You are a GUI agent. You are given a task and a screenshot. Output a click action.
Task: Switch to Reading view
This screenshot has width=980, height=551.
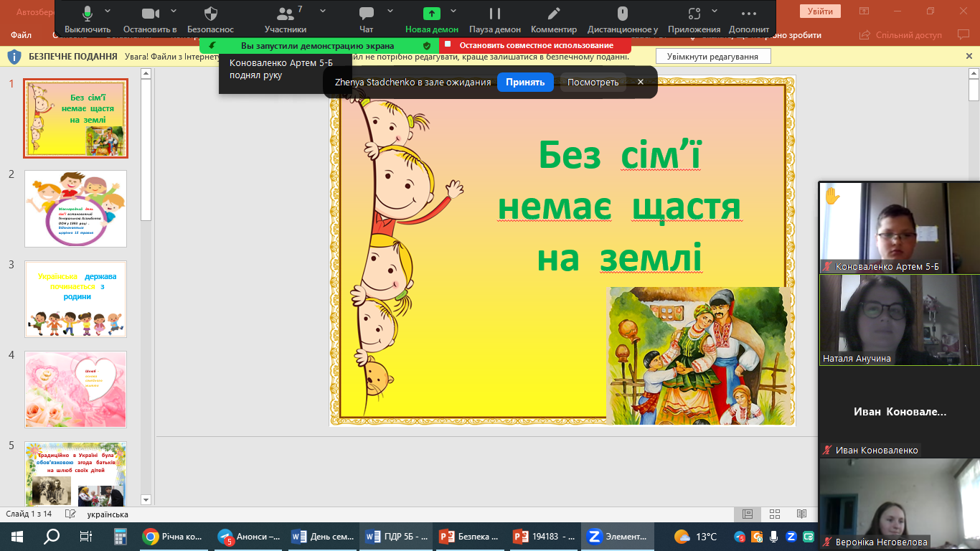click(801, 514)
